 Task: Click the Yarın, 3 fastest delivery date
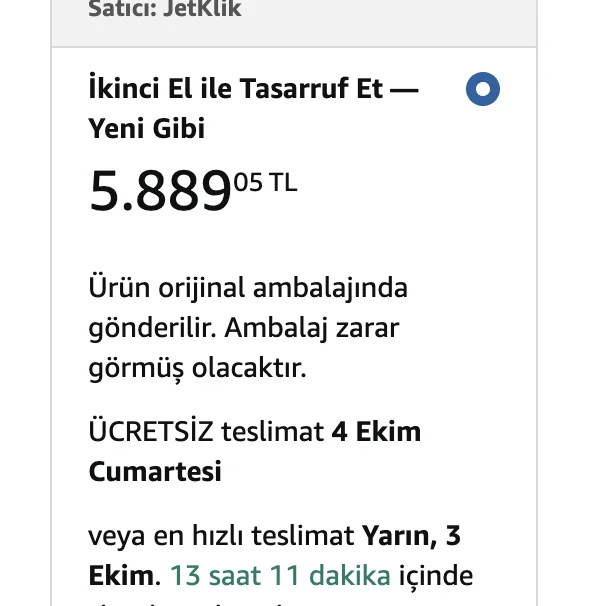click(410, 537)
